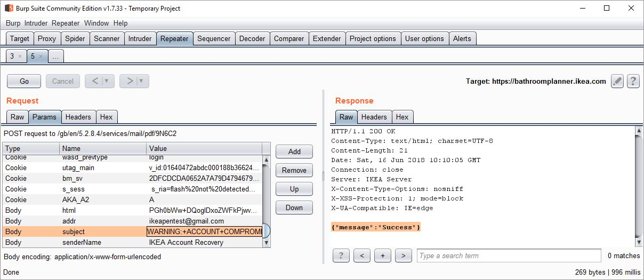Screen dimensions: 644x280
Task: Click the pencil edit target icon
Action: tap(617, 81)
